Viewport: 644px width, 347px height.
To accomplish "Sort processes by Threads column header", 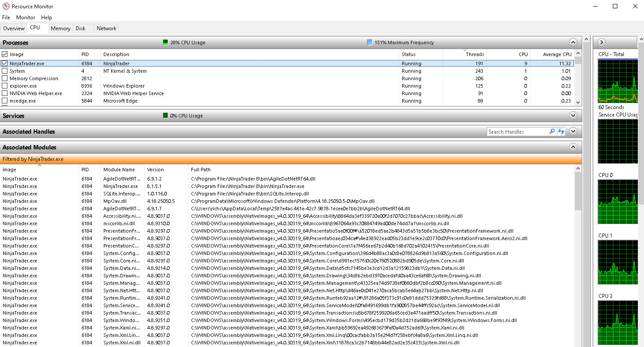I will (464, 54).
